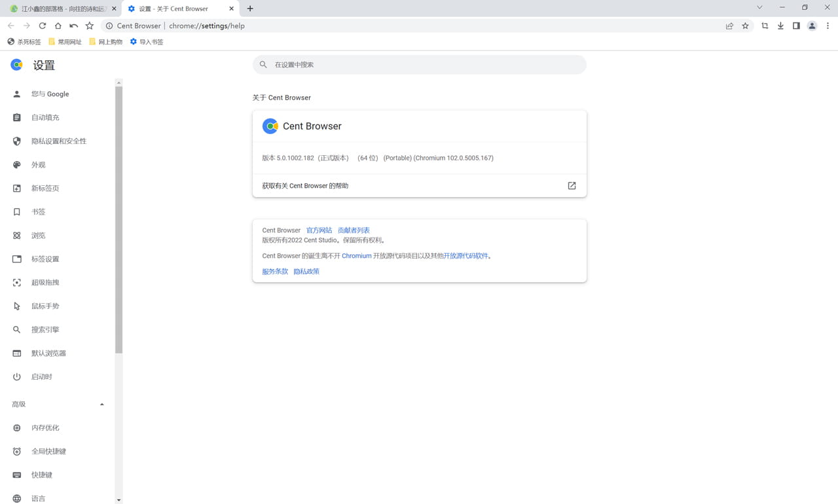Click the sidebar scroll-down arrow
Image resolution: width=838 pixels, height=504 pixels.
point(118,500)
